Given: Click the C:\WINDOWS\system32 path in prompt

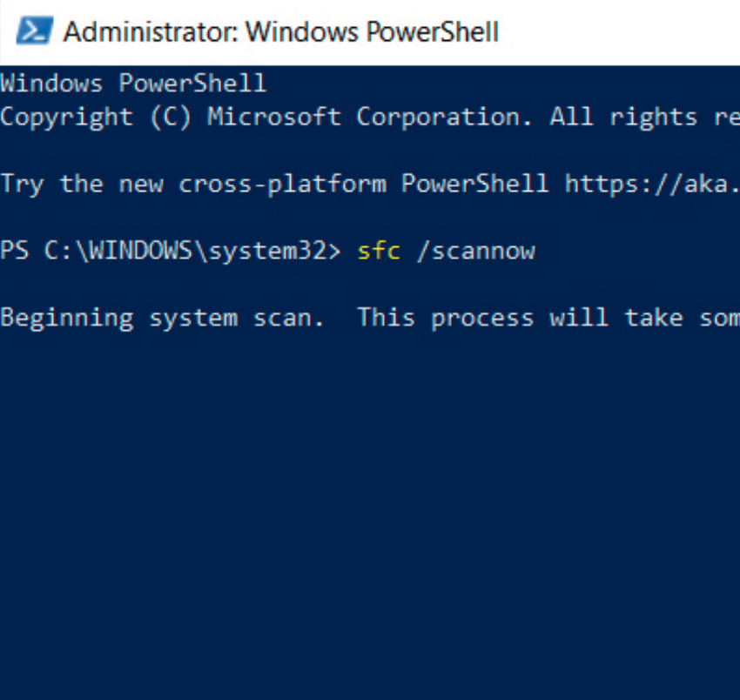Looking at the screenshot, I should 185,252.
